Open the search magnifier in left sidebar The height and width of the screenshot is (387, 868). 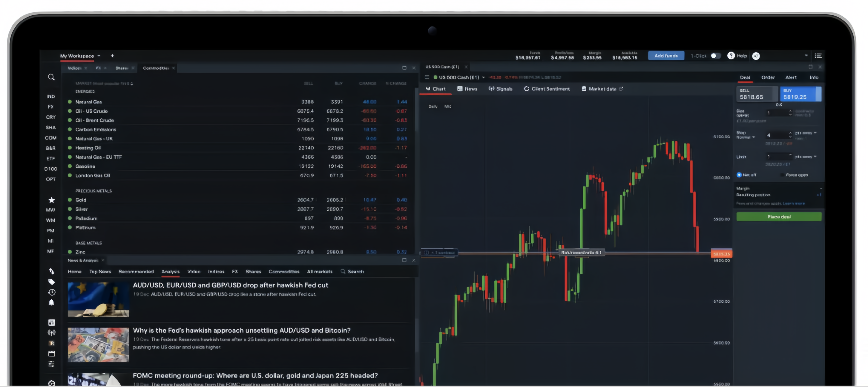coord(51,77)
